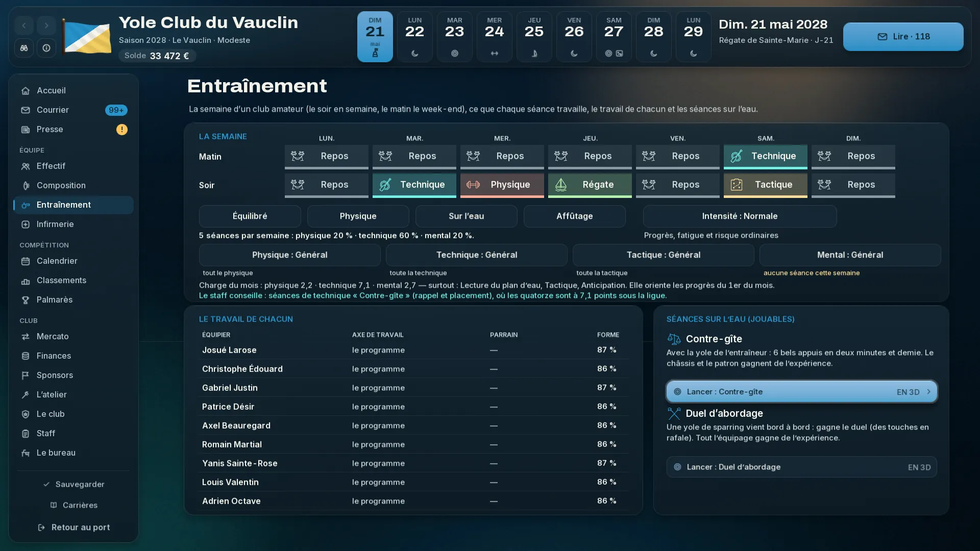This screenshot has height=551, width=980.
Task: Click the Palmarès trophy icon
Action: (x=26, y=300)
